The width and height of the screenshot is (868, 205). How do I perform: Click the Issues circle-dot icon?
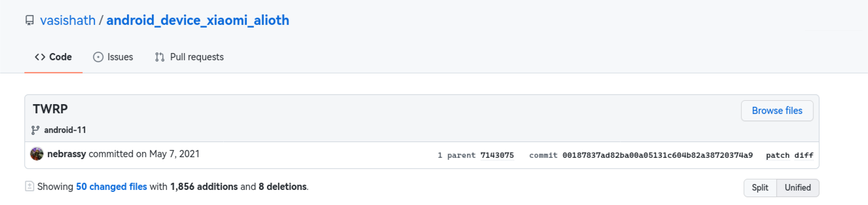tap(98, 57)
